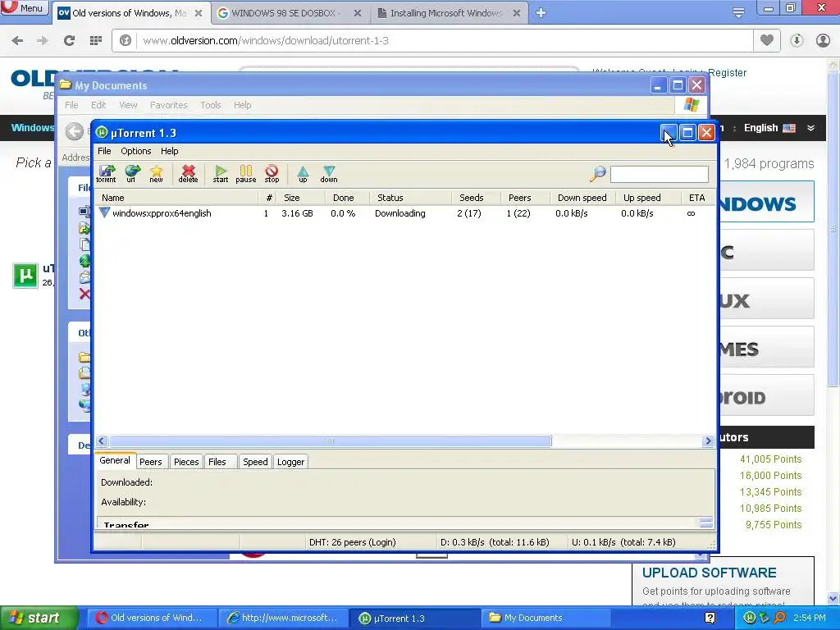Click the browser back arrow
The image size is (840, 630).
pyautogui.click(x=17, y=40)
